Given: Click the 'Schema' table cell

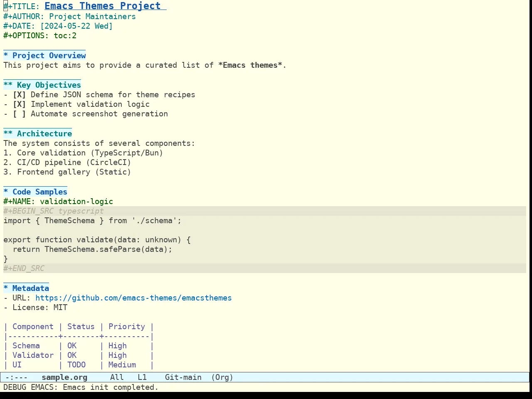Looking at the screenshot, I should 26,346.
